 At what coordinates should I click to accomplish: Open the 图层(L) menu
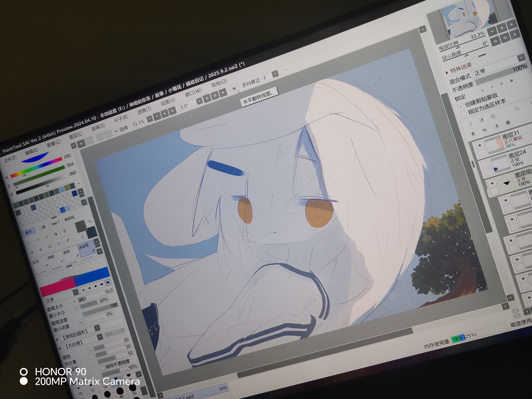[x=76, y=135]
